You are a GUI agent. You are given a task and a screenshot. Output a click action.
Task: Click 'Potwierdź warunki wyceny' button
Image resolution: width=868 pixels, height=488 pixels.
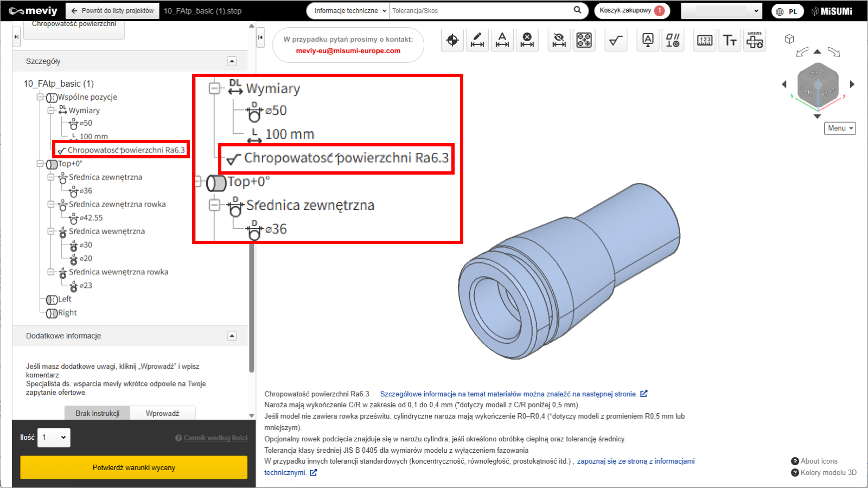[133, 467]
